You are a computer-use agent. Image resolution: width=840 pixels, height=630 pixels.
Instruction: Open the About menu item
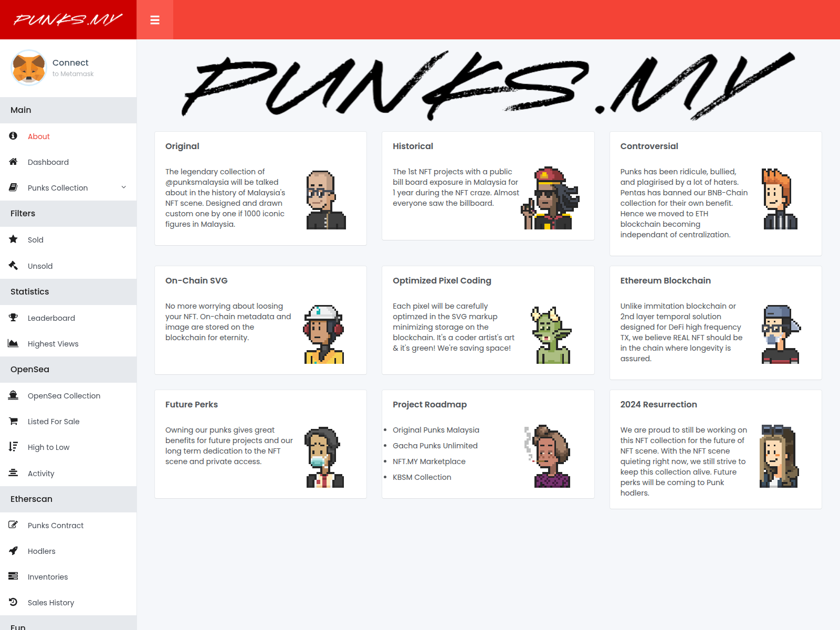coord(68,136)
